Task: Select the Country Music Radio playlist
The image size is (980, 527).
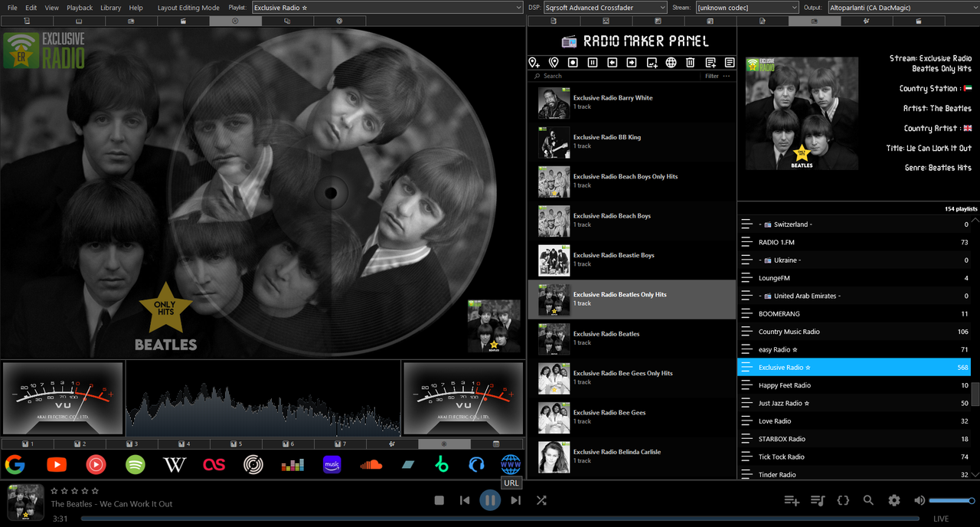Action: 854,332
